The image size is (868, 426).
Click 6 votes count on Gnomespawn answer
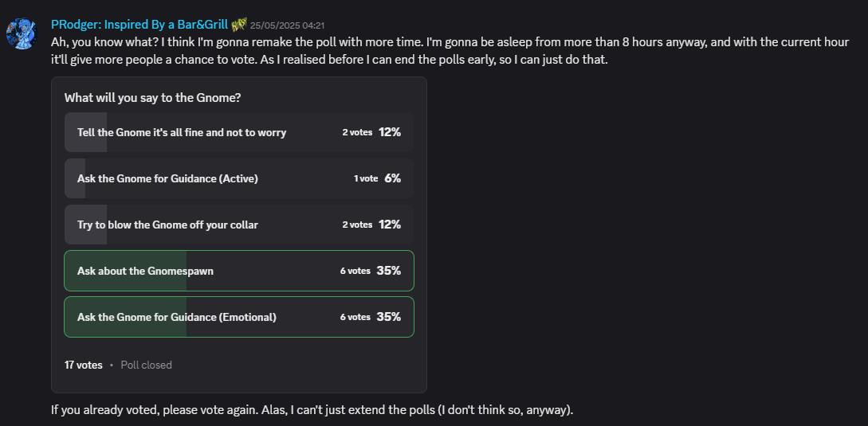355,271
